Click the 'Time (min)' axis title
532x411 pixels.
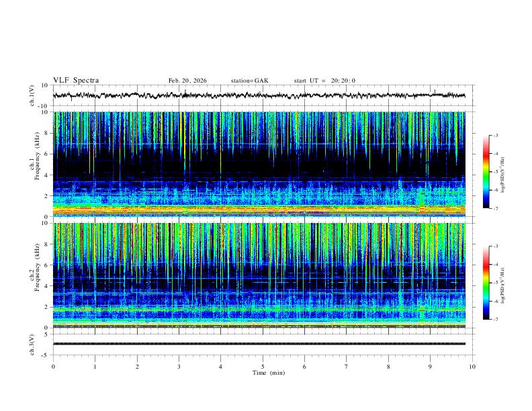[x=269, y=373]
